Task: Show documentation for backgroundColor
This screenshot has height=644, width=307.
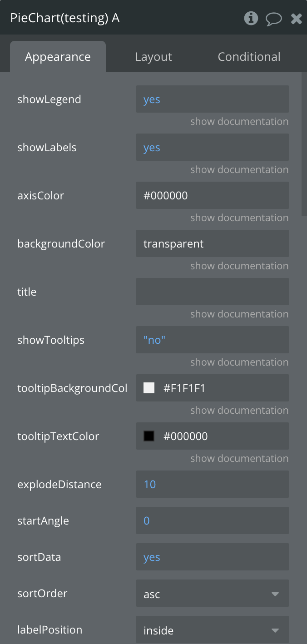Action: 239,266
